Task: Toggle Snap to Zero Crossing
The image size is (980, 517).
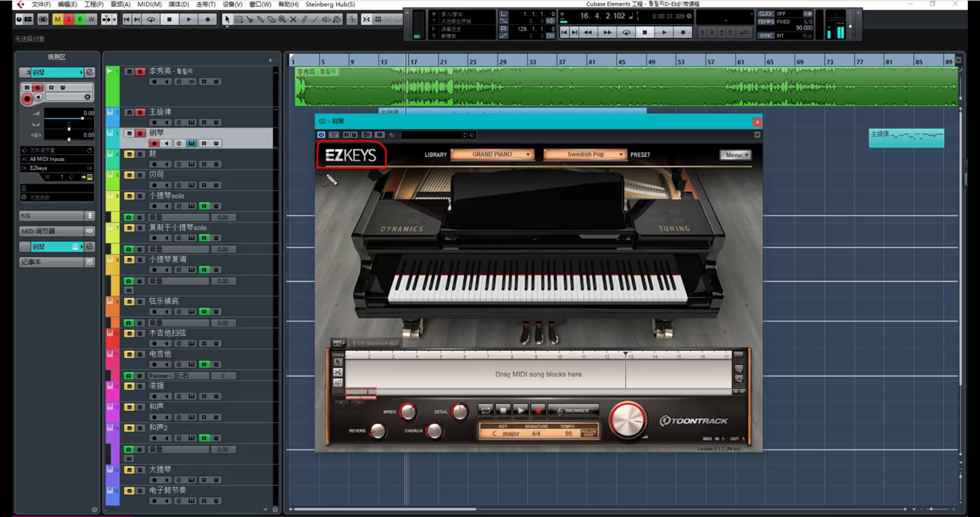Action: pyautogui.click(x=352, y=19)
